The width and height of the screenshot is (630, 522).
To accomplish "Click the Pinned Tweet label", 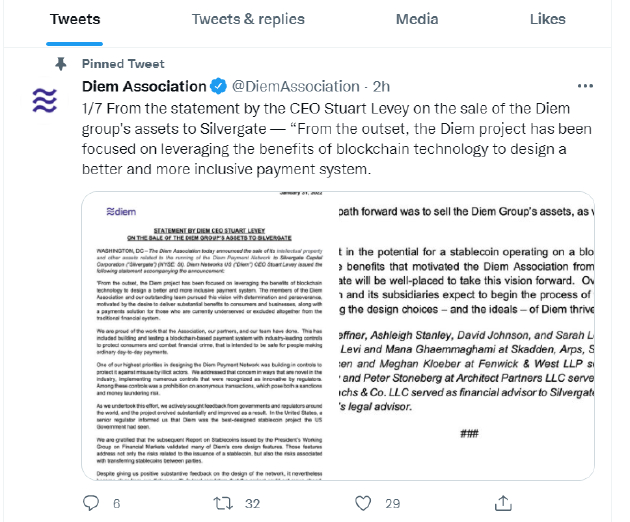I will pyautogui.click(x=123, y=63).
